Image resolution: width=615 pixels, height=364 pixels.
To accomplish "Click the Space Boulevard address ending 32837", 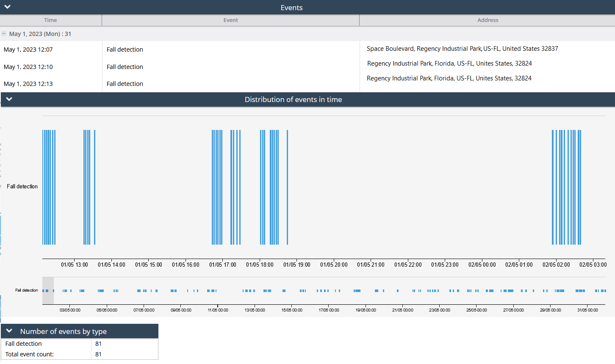I will tap(463, 49).
